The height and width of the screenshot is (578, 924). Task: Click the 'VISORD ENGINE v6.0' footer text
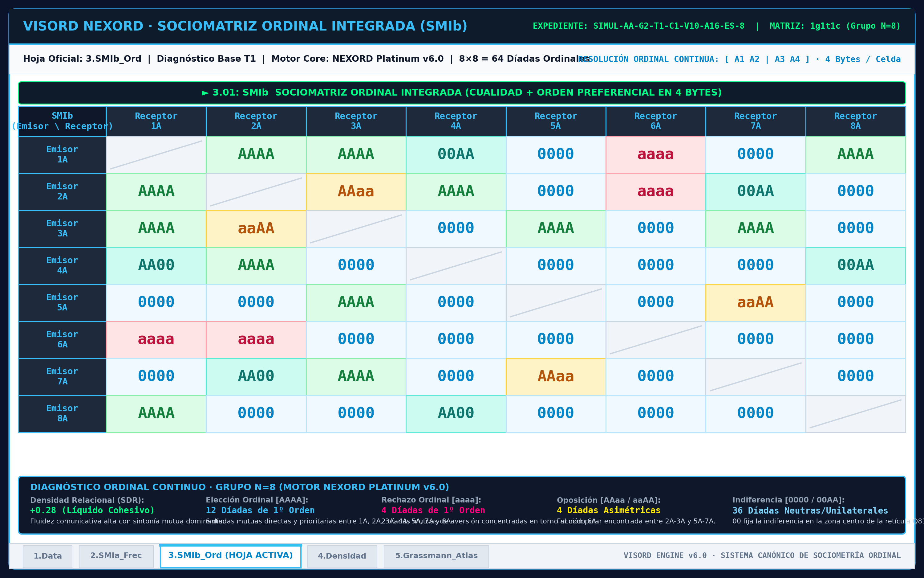click(x=762, y=555)
